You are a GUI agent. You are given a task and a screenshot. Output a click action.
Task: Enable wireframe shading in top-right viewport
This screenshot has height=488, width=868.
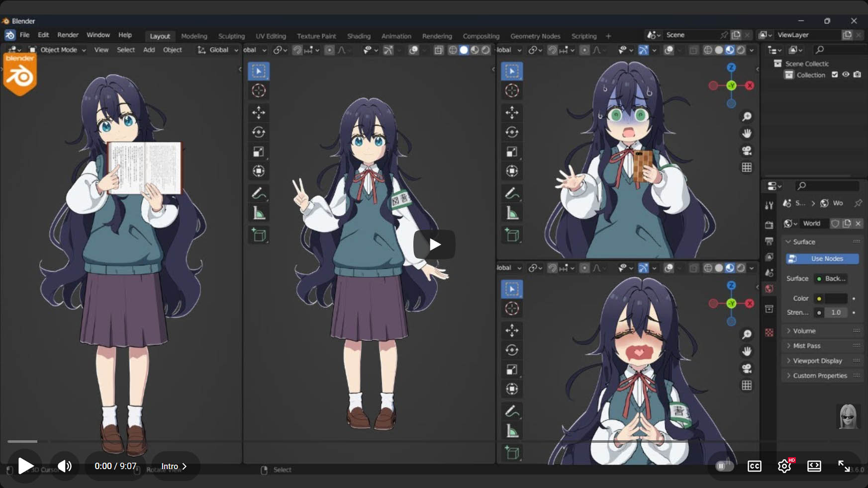tap(708, 50)
